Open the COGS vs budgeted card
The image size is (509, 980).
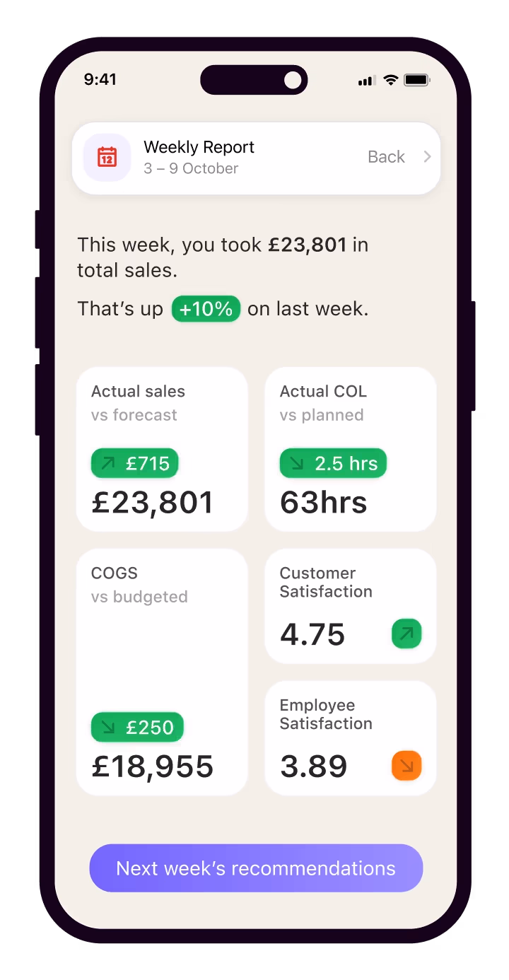click(x=162, y=672)
